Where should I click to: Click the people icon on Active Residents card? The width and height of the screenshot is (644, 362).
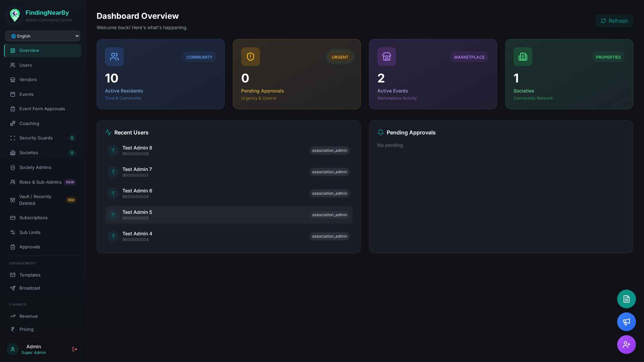click(x=114, y=57)
